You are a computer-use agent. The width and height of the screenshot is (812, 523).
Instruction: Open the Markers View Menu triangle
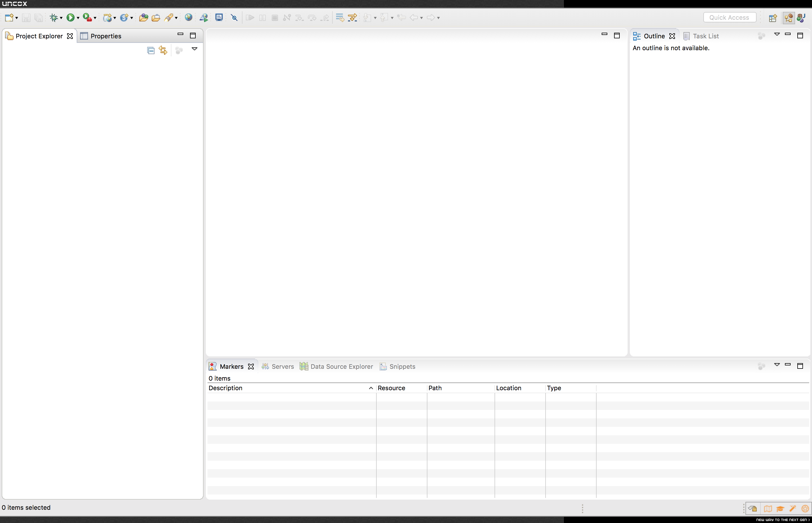point(777,365)
